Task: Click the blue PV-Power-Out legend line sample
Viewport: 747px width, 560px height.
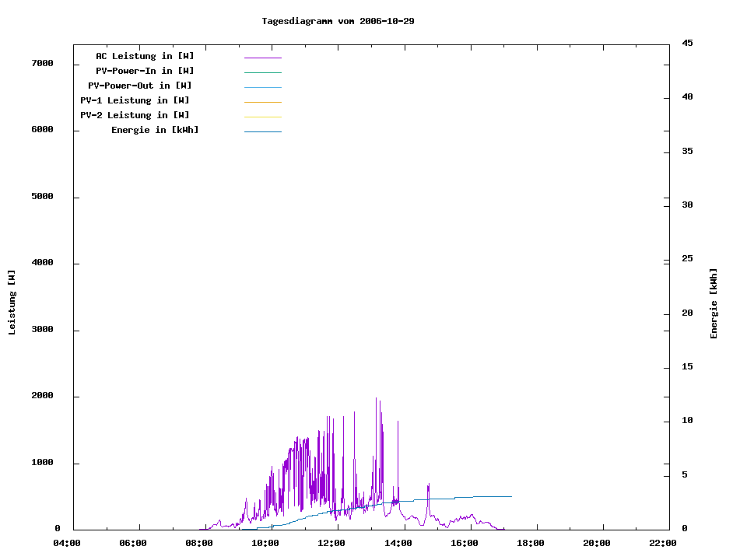Action: 262,87
